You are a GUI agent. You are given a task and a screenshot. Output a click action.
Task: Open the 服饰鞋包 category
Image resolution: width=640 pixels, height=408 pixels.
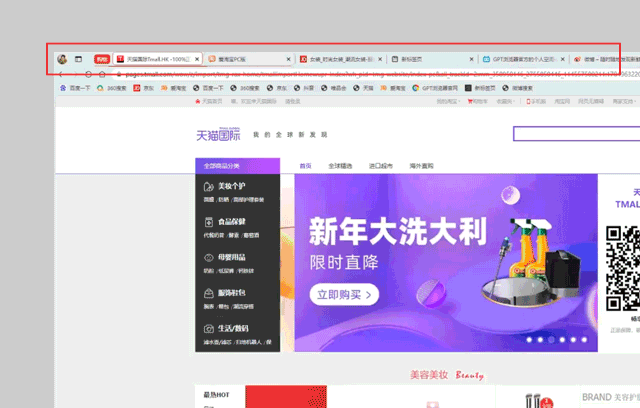tap(231, 293)
